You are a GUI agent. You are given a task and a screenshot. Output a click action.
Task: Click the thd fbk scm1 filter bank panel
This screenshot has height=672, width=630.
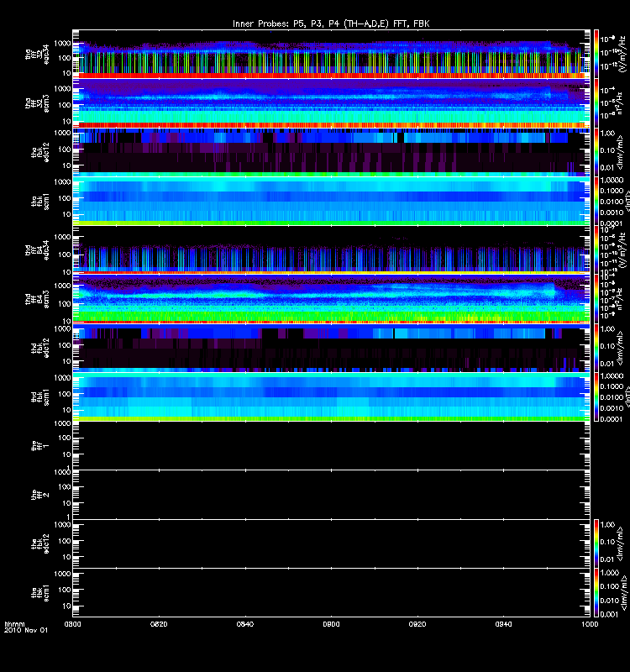[x=331, y=396]
